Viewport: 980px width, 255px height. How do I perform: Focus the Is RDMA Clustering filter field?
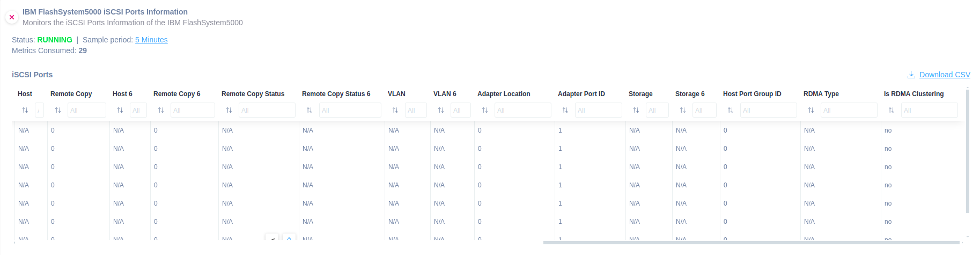pyautogui.click(x=930, y=110)
